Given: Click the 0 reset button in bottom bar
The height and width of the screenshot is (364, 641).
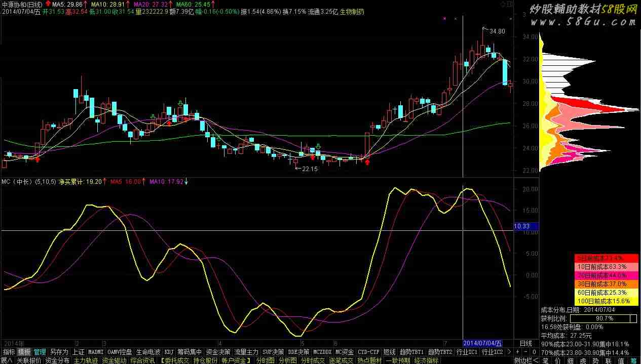Looking at the screenshot, I should click(x=534, y=352).
